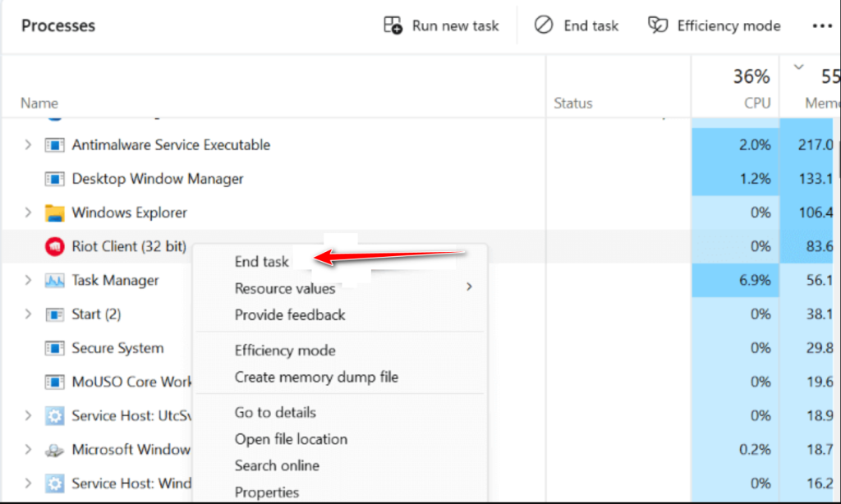Select Create memory dump file option
This screenshot has height=504, width=841.
[316, 378]
